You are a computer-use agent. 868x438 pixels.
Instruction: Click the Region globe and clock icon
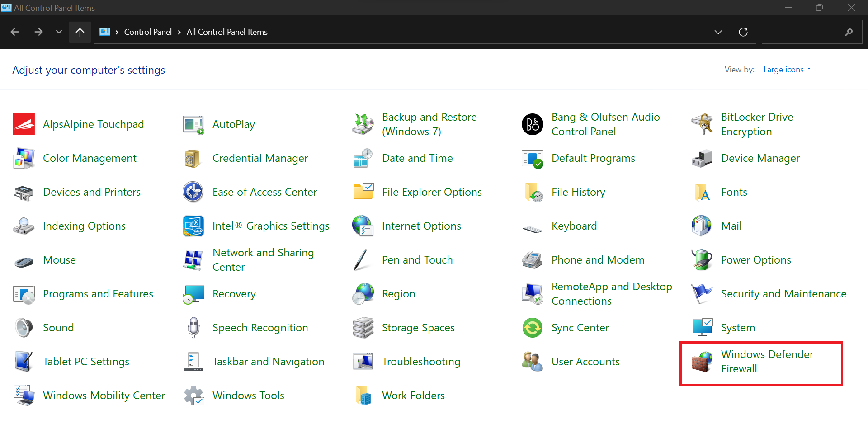pos(363,294)
